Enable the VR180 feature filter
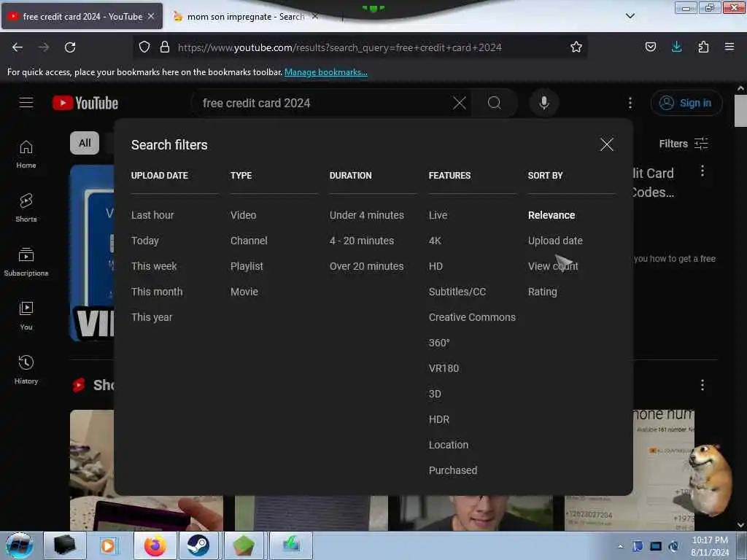This screenshot has width=747, height=560. 444,368
